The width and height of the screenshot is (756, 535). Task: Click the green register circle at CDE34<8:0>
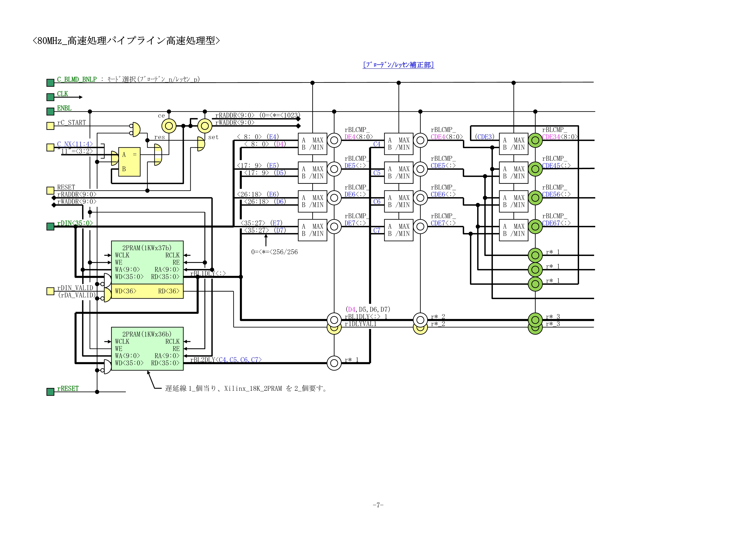[535, 140]
